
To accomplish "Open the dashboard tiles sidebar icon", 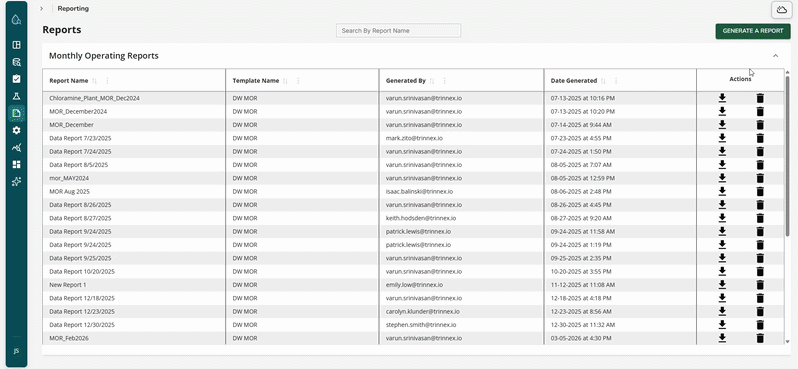I will tap(16, 164).
